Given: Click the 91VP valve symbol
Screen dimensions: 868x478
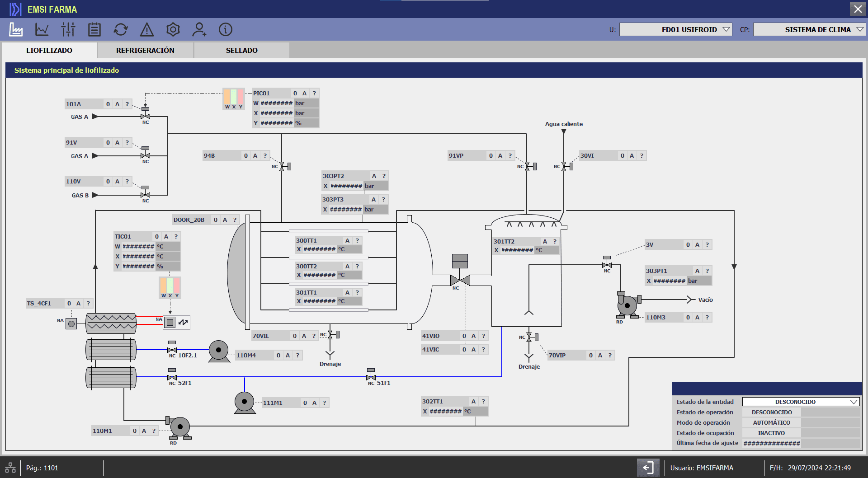Looking at the screenshot, I should (529, 167).
